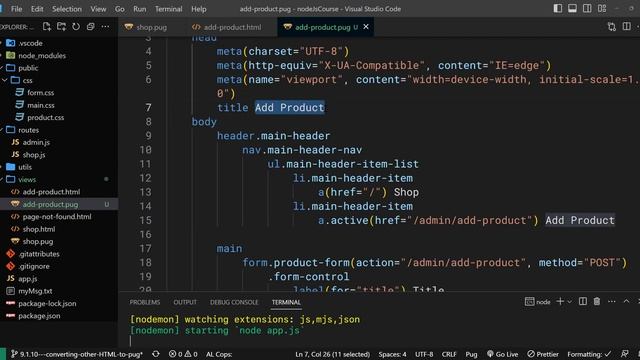The height and width of the screenshot is (360, 640).
Task: Click Prettier status bar item
Action: 543,354
